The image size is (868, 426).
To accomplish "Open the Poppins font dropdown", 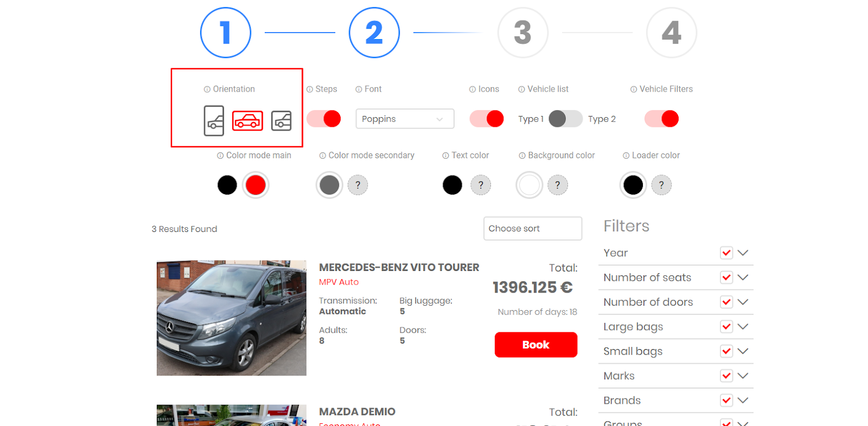I will click(405, 119).
